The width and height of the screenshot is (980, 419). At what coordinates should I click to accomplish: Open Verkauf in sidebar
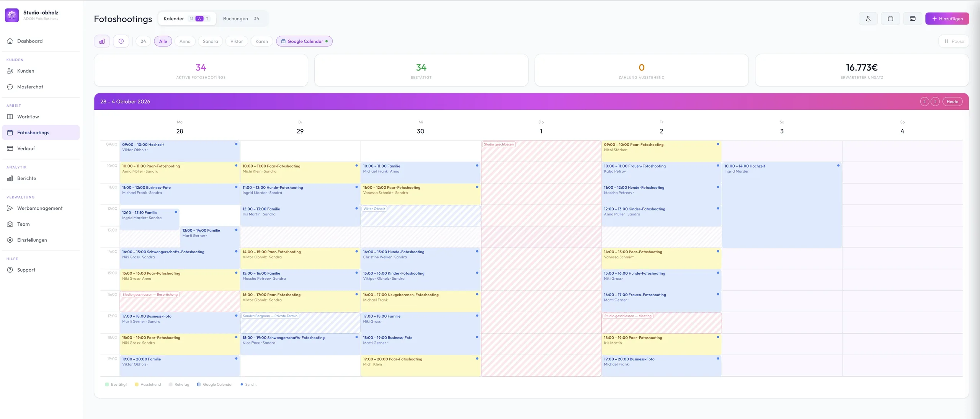(41, 148)
